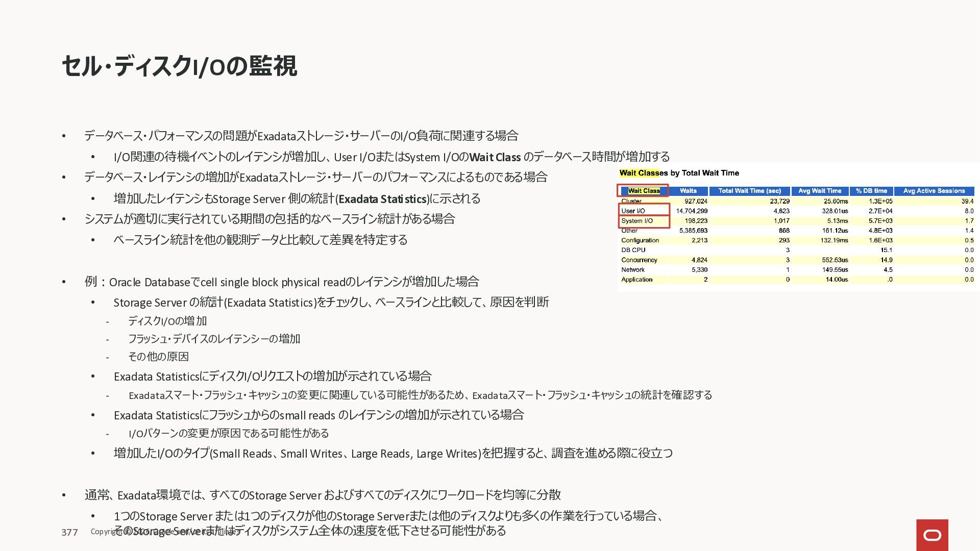Click the slide title セル・ディスクI/Oの監視
The width and height of the screenshot is (980, 551).
[x=179, y=66]
